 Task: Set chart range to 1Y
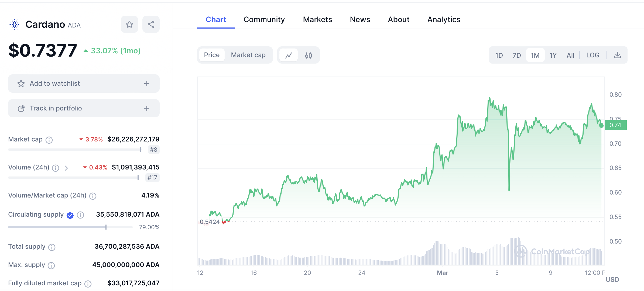(x=553, y=55)
